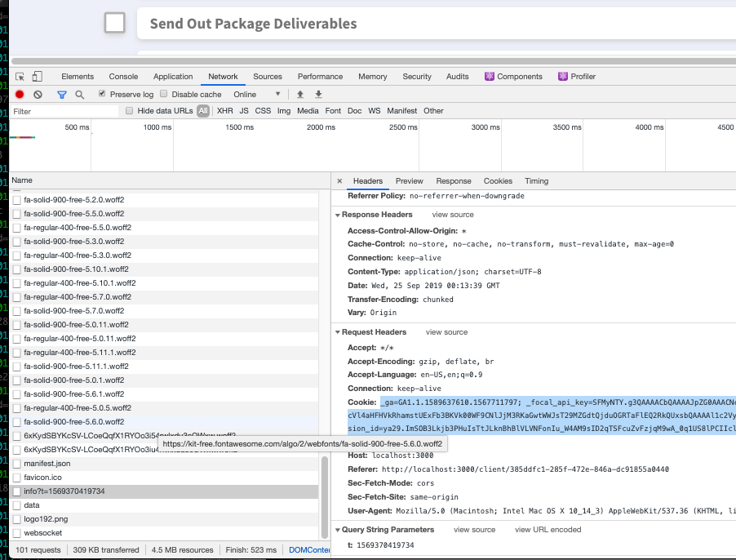Click view URL encoded link
Image resolution: width=736 pixels, height=560 pixels.
click(x=548, y=530)
